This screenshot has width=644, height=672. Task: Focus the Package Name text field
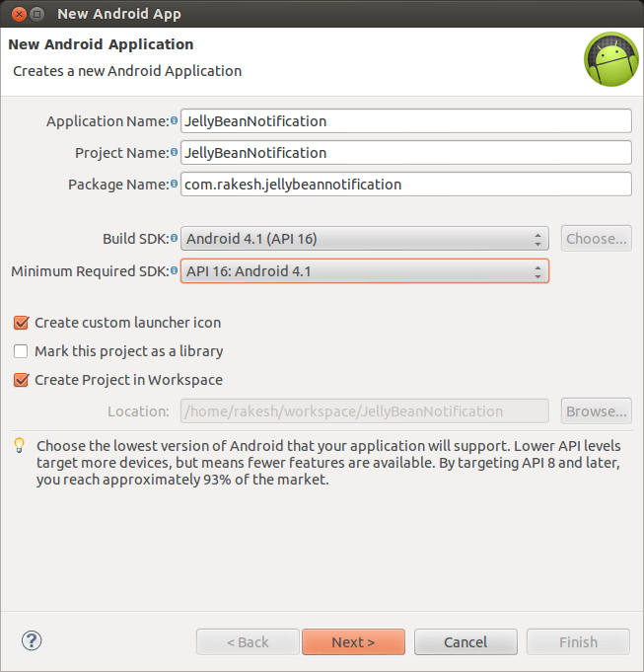(406, 185)
